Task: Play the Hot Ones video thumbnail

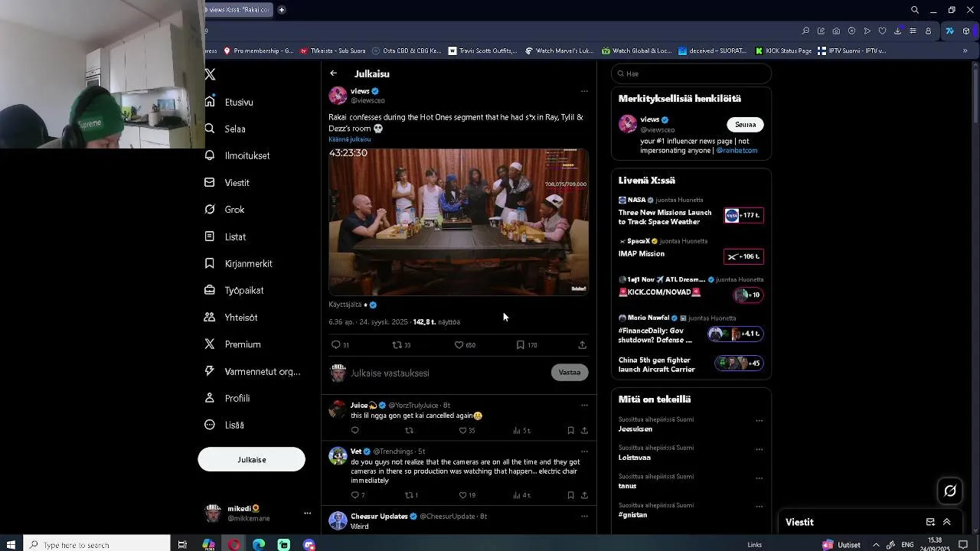Action: (459, 221)
